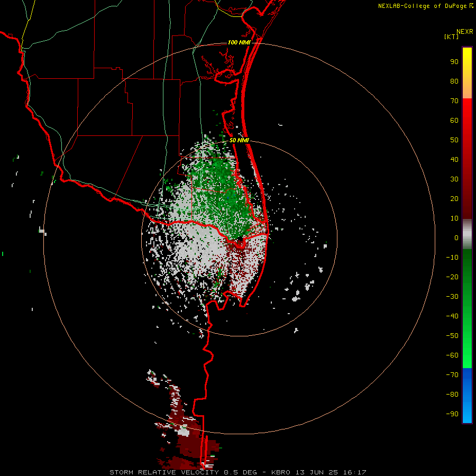Viewport: 476px width, 476px height.
Task: Click the -90 value on velocity scale
Action: (452, 414)
